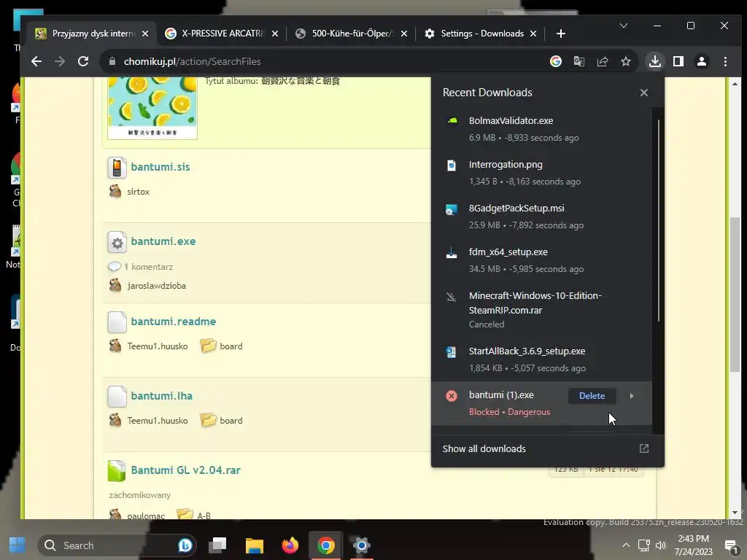The height and width of the screenshot is (560, 747).
Task: Open the taskbar clock showing 2:43 PM
Action: coord(694,545)
